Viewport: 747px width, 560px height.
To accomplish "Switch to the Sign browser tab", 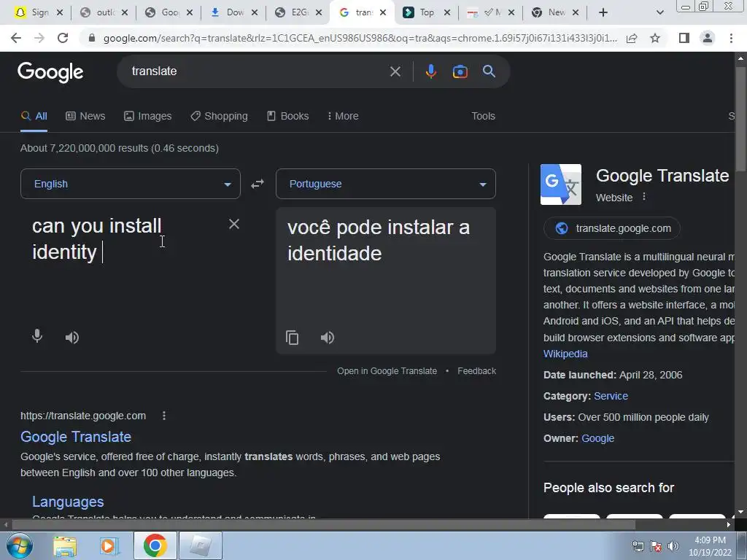I will (39, 12).
